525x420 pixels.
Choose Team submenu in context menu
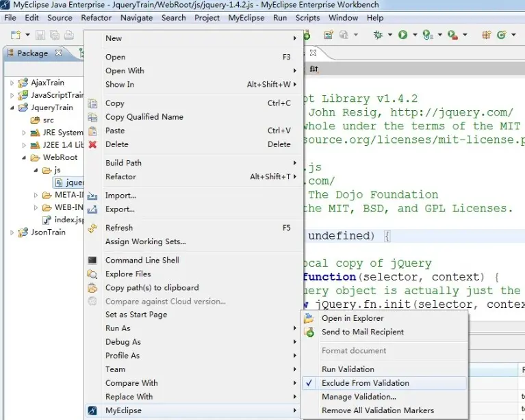point(194,369)
